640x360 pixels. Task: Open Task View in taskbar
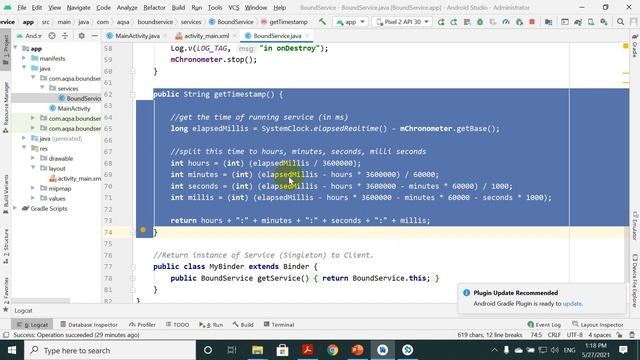click(232, 350)
